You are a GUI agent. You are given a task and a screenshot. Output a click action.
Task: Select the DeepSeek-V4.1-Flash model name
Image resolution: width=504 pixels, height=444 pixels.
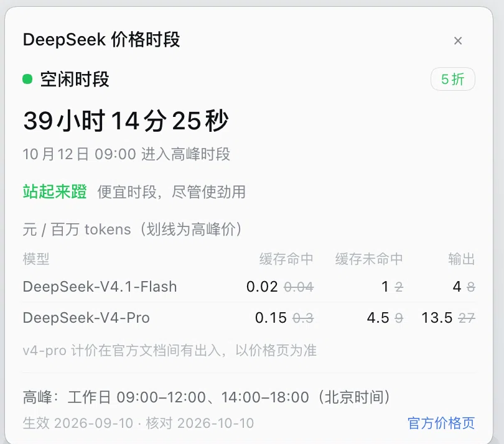click(x=100, y=287)
